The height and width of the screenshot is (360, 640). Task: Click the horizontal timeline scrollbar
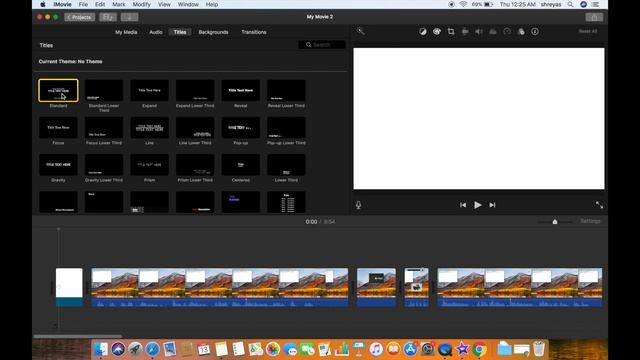coord(78,336)
